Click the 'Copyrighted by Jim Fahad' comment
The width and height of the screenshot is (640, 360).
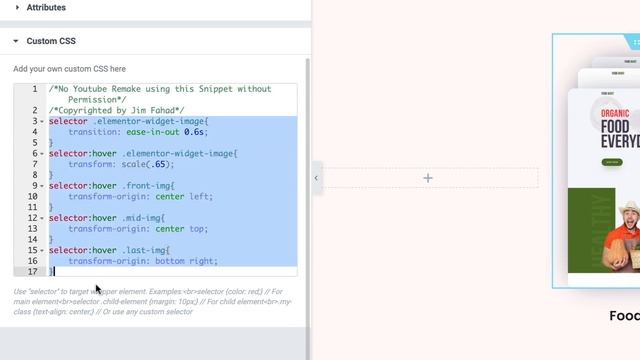[117, 110]
